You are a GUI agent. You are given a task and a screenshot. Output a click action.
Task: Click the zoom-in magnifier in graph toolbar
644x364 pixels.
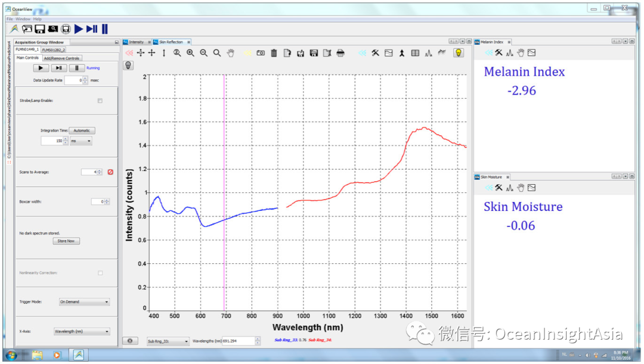190,53
